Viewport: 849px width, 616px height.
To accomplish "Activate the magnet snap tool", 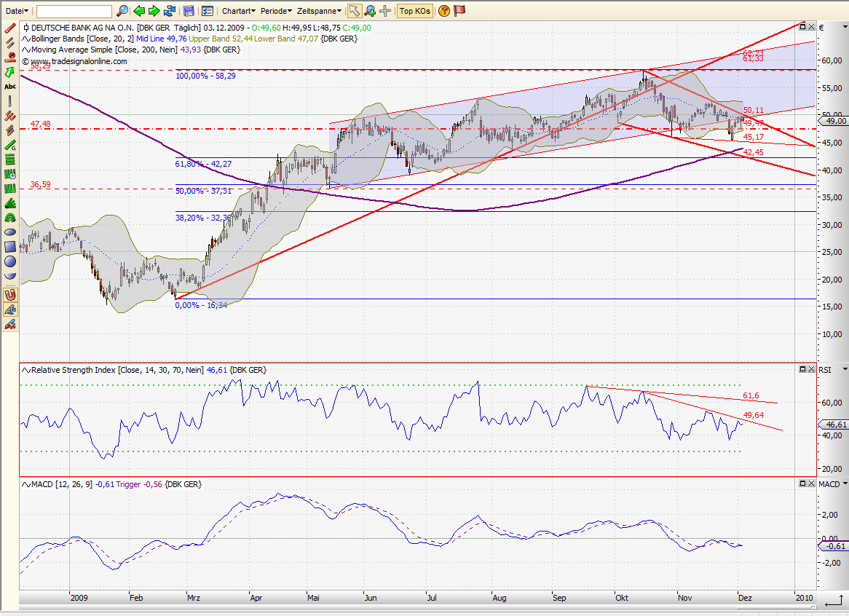I will tap(9, 294).
